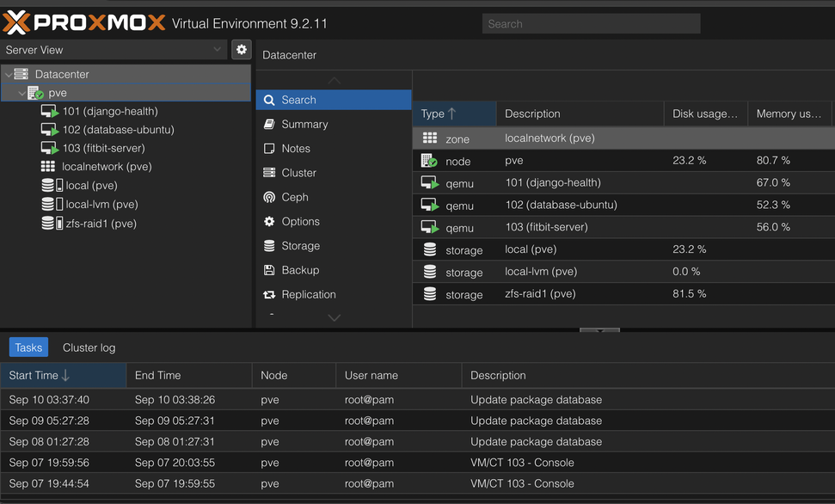The image size is (835, 504).
Task: Click the Node column header in tasks
Action: tap(294, 376)
